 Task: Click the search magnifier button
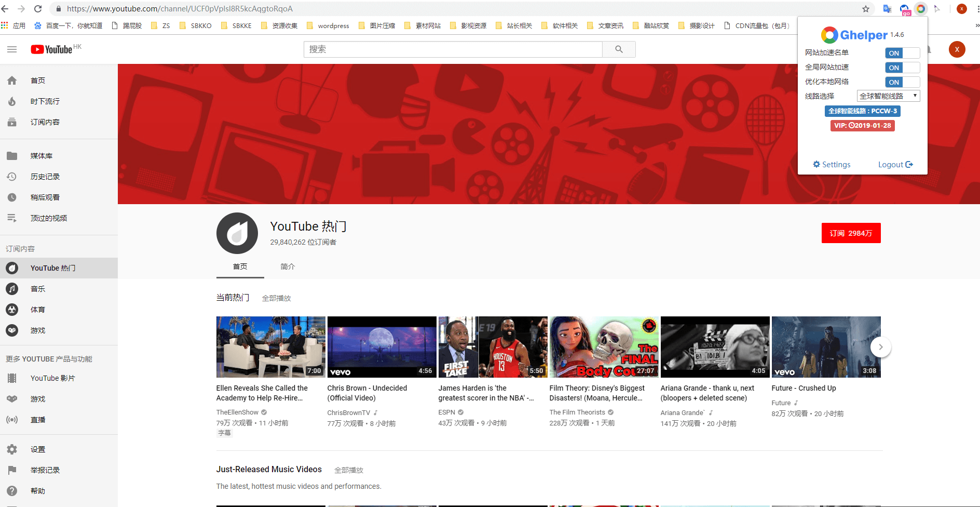click(619, 49)
